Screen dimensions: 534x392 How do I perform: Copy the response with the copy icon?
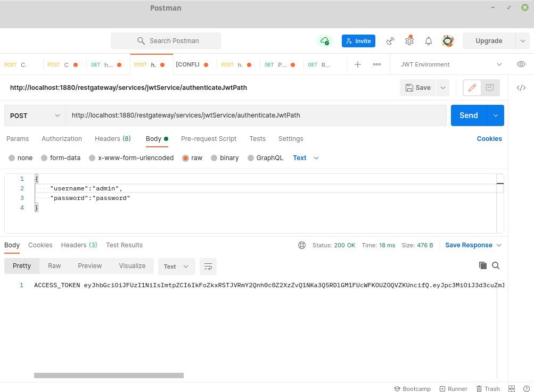(482, 265)
